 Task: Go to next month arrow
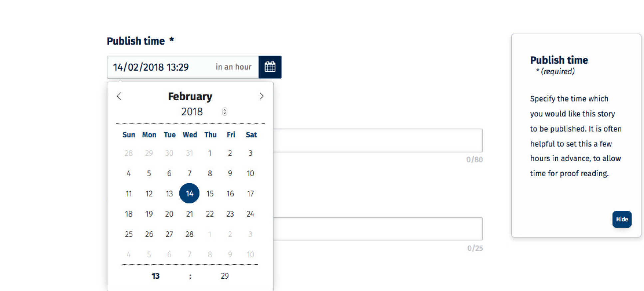pos(261,96)
